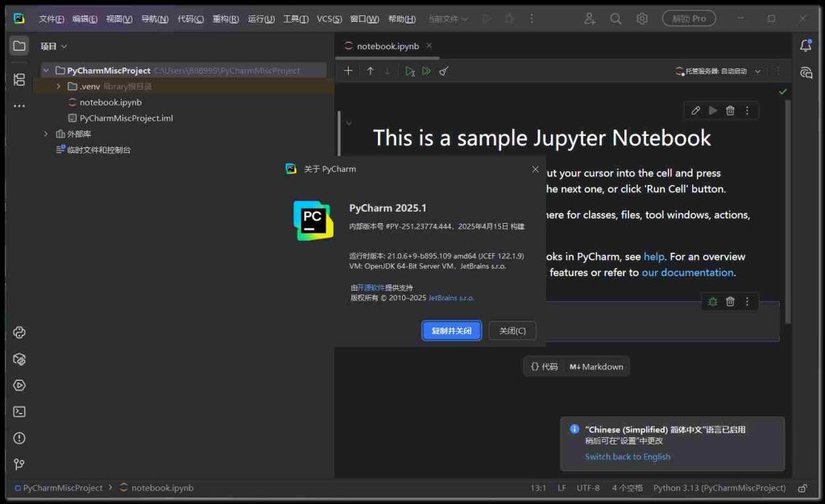The height and width of the screenshot is (504, 825).
Task: Toggle the read-only lock in status bar
Action: pos(802,488)
